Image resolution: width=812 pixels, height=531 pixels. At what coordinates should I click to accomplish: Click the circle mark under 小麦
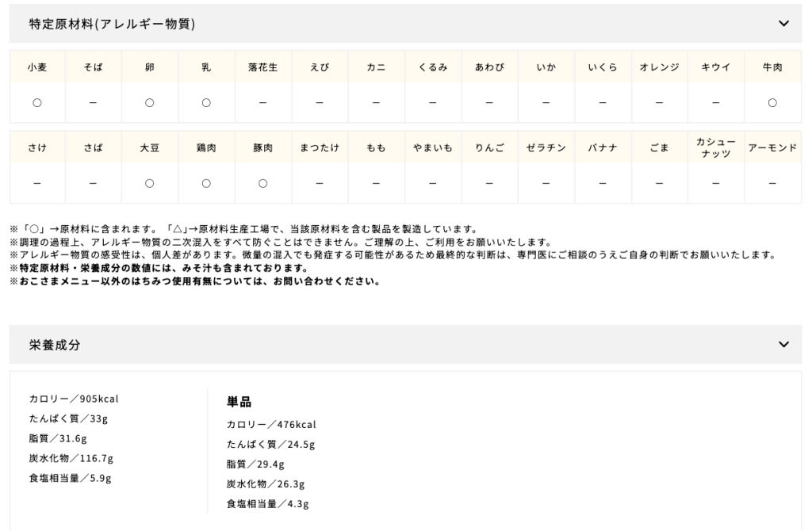point(36,102)
